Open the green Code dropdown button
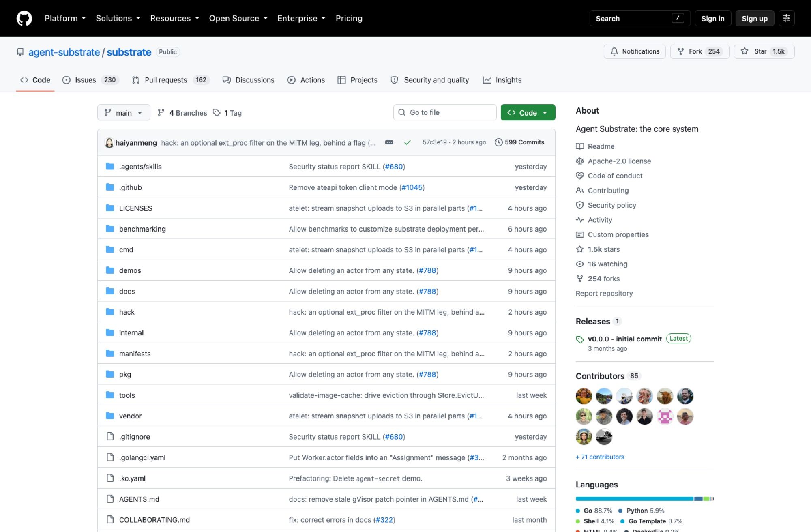Screen dimensions: 811x532 [528, 113]
